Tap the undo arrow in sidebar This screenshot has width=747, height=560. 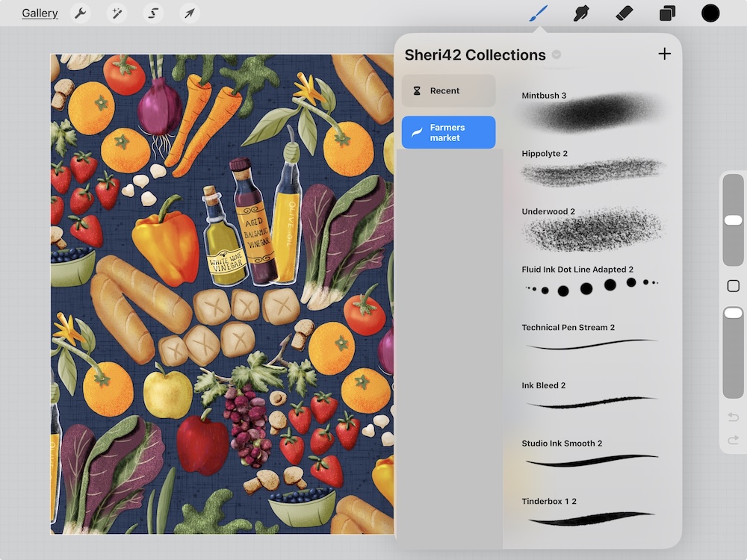click(733, 417)
